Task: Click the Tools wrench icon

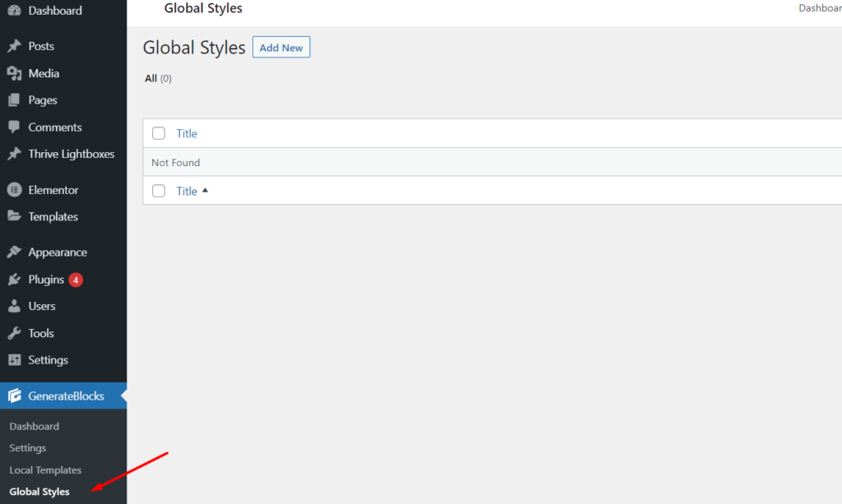Action: 14,333
